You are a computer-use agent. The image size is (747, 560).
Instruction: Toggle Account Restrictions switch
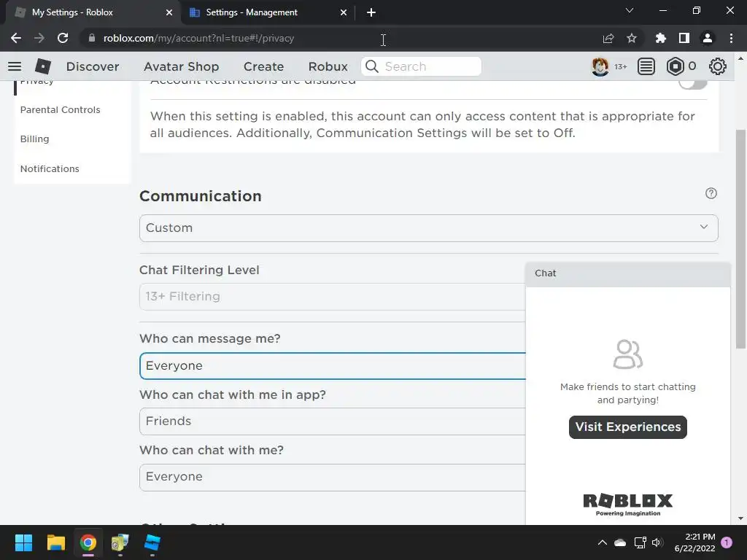point(693,84)
